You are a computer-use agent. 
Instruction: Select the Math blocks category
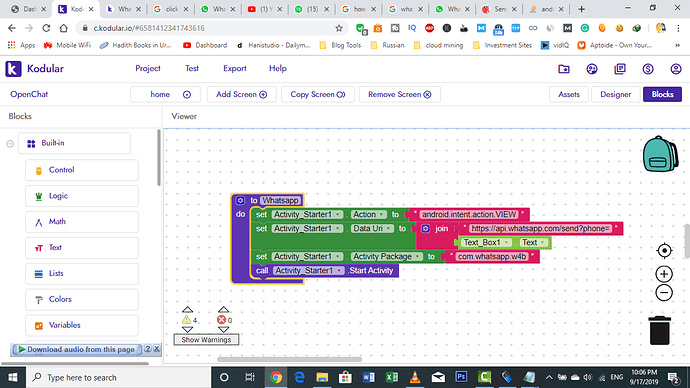point(82,222)
